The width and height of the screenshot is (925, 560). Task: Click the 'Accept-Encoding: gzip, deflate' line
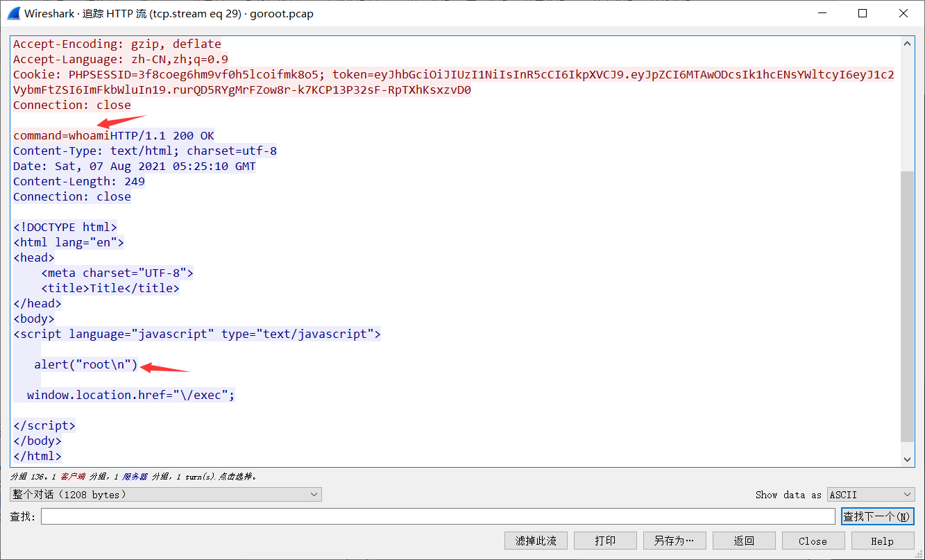(x=117, y=44)
